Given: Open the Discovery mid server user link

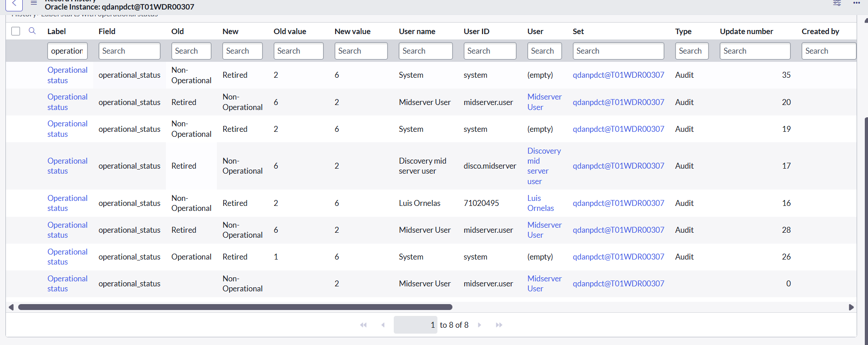Looking at the screenshot, I should click(543, 166).
